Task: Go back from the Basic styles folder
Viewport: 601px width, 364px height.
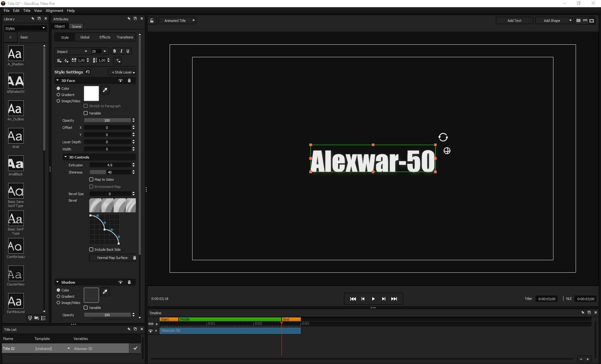Action: pos(10,37)
